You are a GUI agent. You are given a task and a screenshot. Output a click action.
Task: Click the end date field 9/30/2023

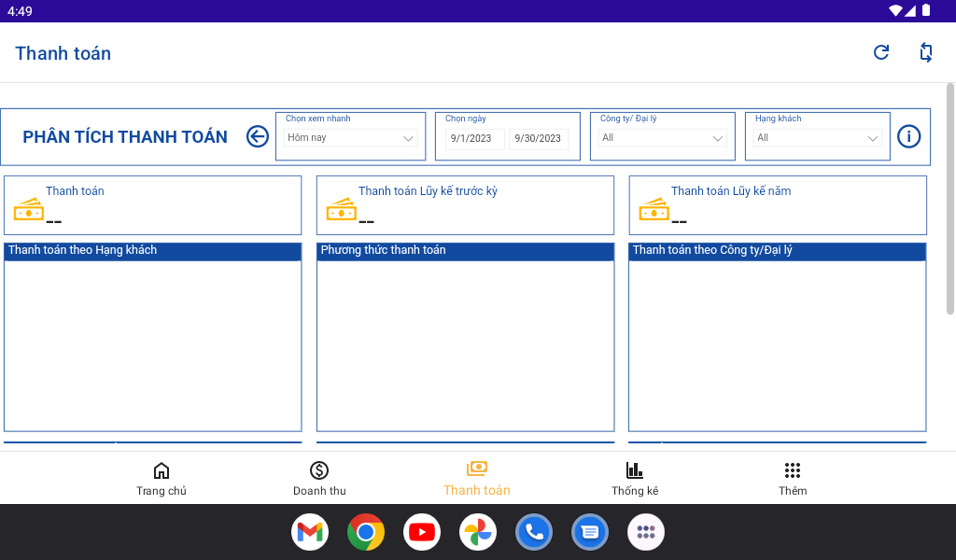pyautogui.click(x=538, y=138)
